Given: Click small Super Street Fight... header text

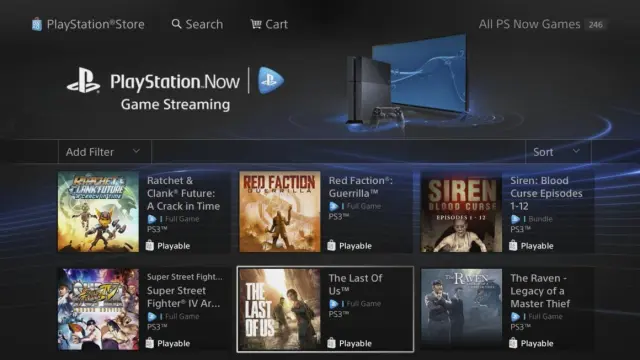Looking at the screenshot, I should coord(185,277).
